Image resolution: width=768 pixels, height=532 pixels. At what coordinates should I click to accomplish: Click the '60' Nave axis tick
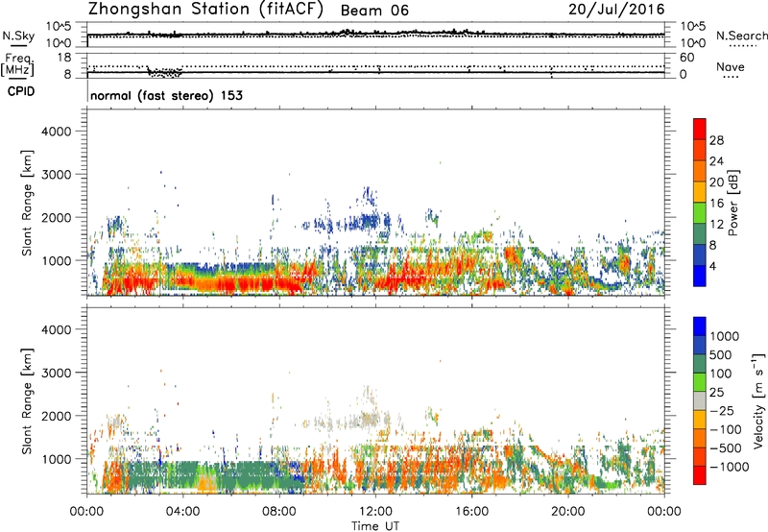point(687,58)
